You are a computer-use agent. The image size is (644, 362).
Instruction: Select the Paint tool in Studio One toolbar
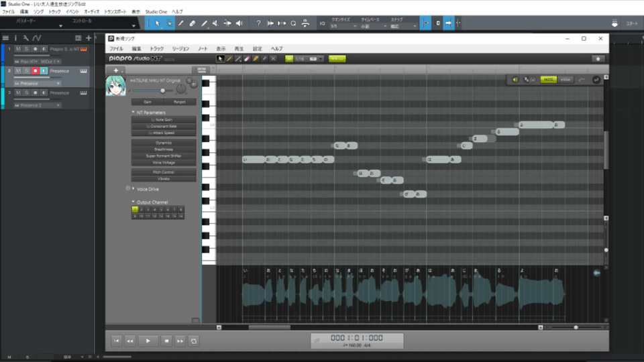point(204,23)
